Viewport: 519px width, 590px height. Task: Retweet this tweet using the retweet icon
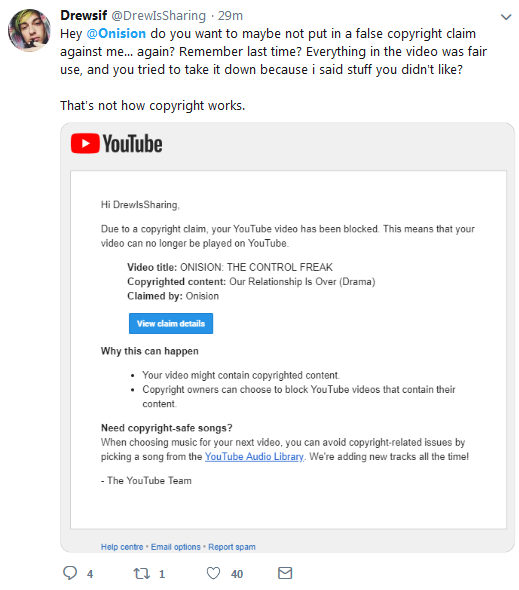tap(142, 574)
